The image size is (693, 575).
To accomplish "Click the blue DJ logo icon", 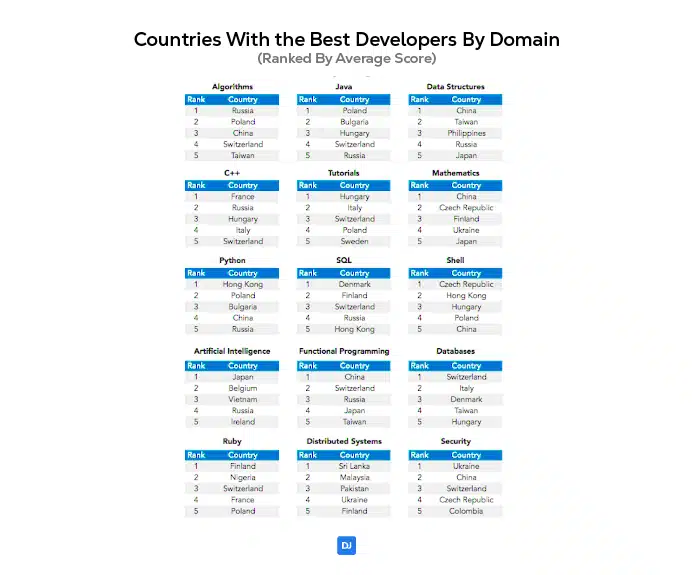I will pyautogui.click(x=346, y=545).
